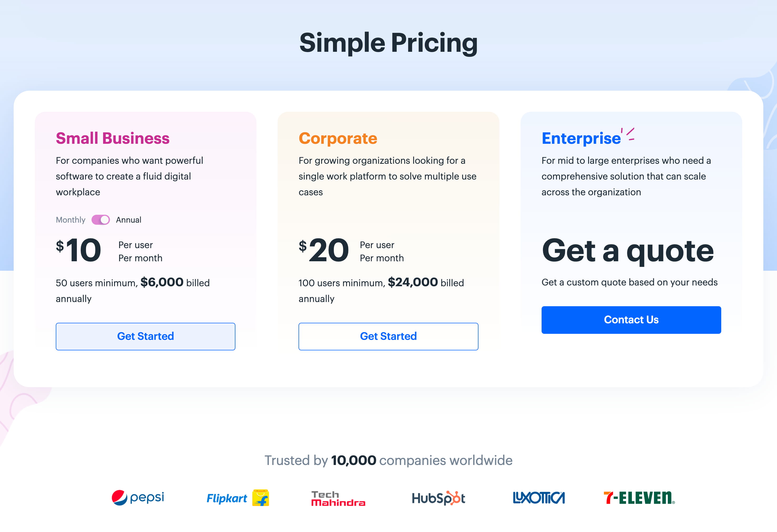Click the $10 price figure
Image resolution: width=777 pixels, height=532 pixels.
coord(79,250)
